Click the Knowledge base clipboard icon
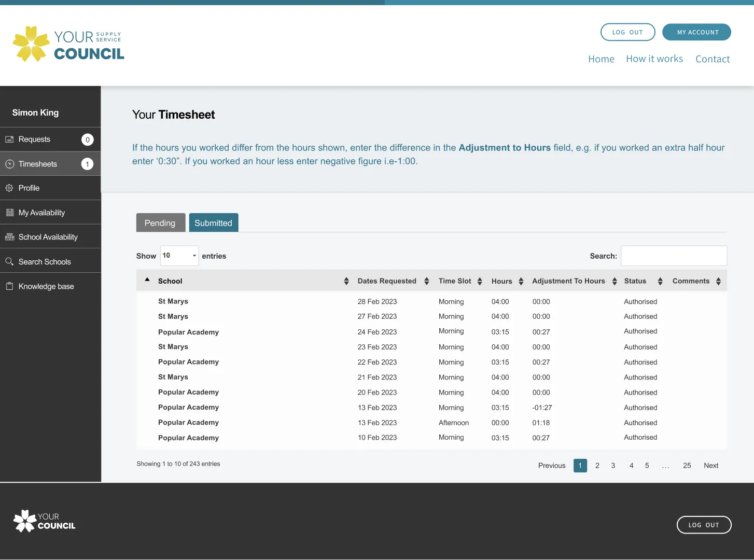The width and height of the screenshot is (754, 560). (9, 286)
